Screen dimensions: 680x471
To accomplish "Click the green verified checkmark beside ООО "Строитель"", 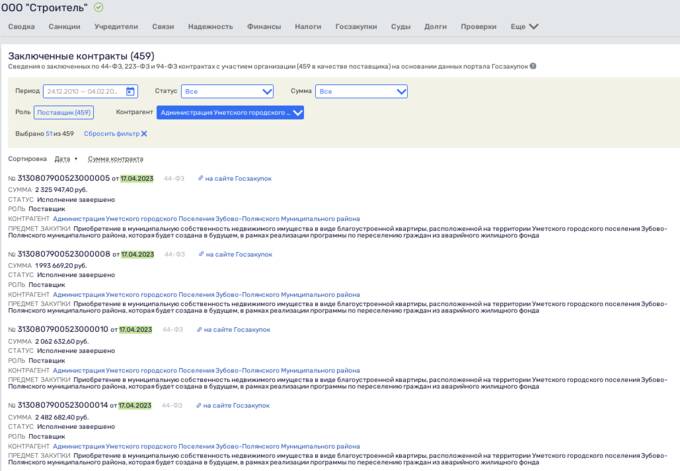I will pos(98,7).
